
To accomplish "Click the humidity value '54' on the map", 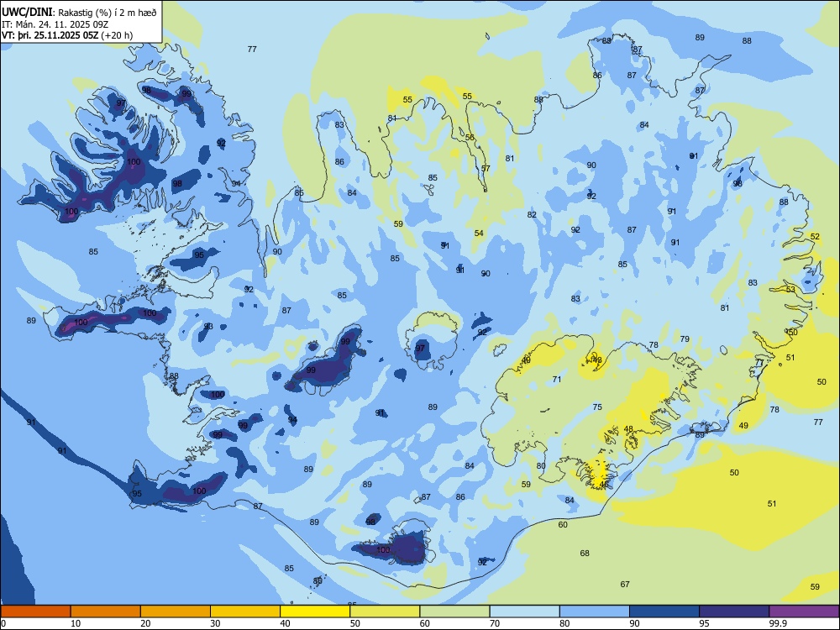I will (479, 234).
